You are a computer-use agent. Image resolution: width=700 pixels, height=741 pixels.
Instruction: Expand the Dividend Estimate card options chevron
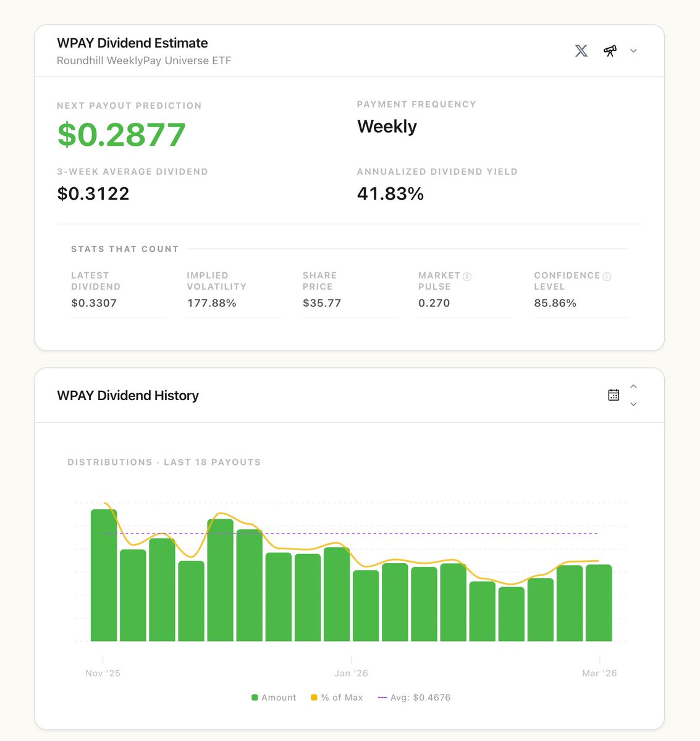[x=633, y=51]
